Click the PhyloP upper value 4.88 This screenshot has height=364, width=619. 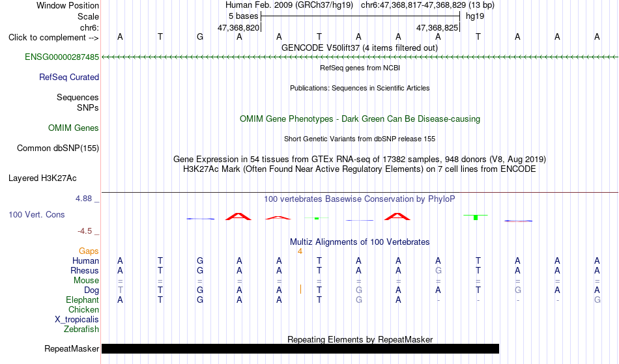tap(83, 199)
